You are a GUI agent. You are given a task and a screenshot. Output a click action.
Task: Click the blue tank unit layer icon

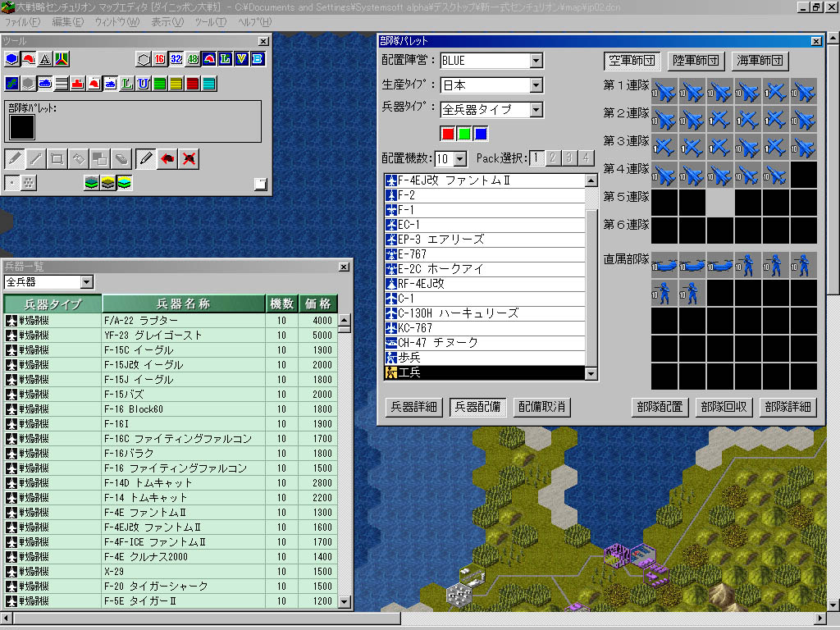pos(44,83)
